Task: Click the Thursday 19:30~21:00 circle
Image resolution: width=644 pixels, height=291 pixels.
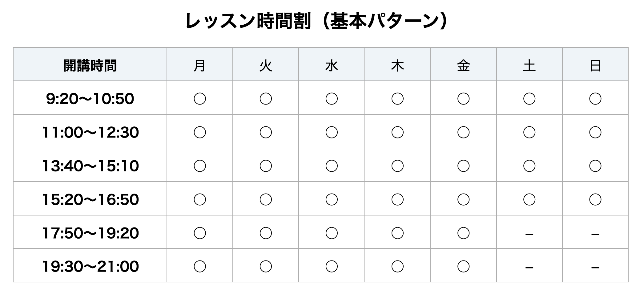Action: (x=397, y=267)
